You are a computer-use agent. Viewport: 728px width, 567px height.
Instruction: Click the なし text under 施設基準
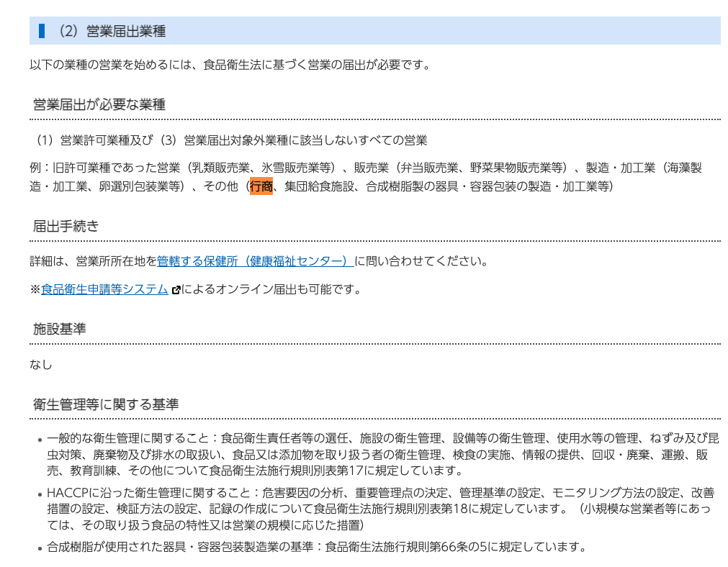click(41, 364)
